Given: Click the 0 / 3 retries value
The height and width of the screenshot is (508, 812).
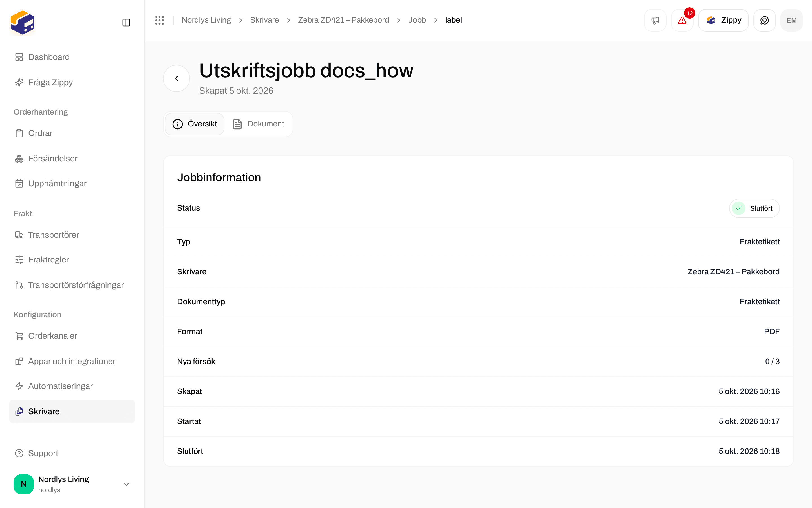Looking at the screenshot, I should click(x=772, y=362).
